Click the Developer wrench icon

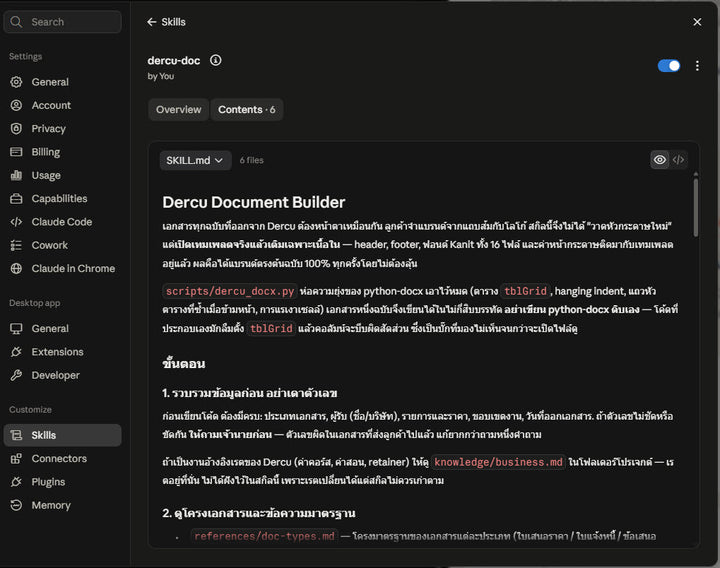click(x=16, y=375)
